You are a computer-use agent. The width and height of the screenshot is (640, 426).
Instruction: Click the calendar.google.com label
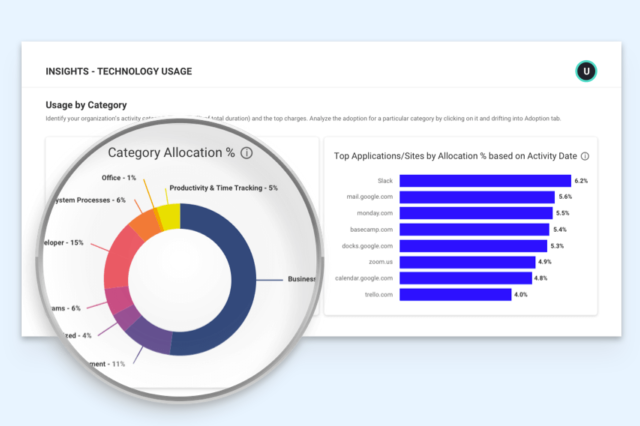pos(364,278)
